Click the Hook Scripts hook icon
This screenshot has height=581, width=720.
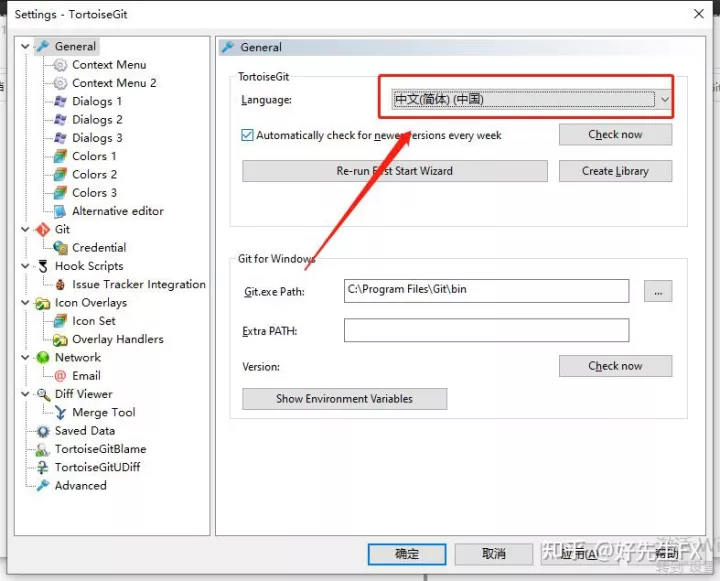tap(43, 266)
